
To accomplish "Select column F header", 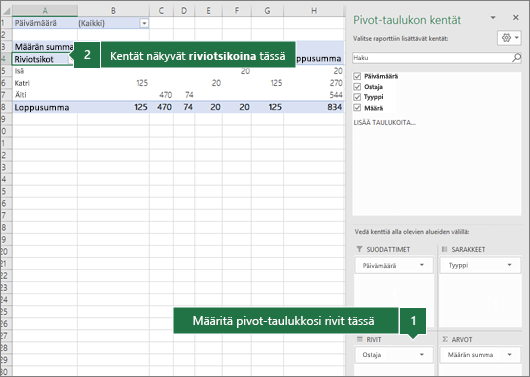I will pos(237,11).
